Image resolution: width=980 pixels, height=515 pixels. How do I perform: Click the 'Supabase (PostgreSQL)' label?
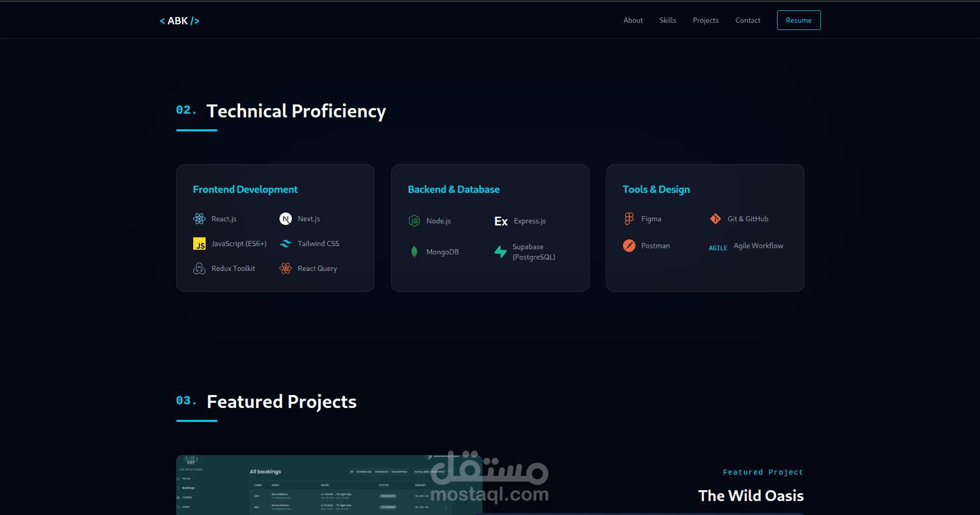click(534, 252)
